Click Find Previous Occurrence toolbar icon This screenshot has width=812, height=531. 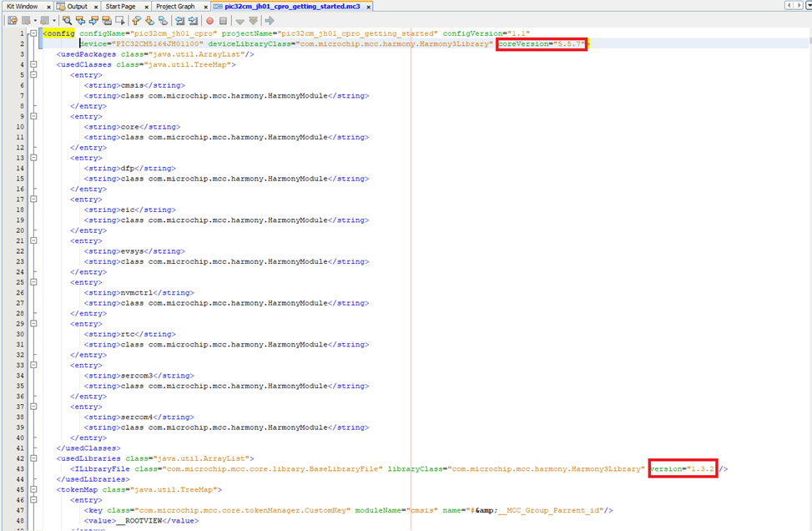click(x=80, y=21)
